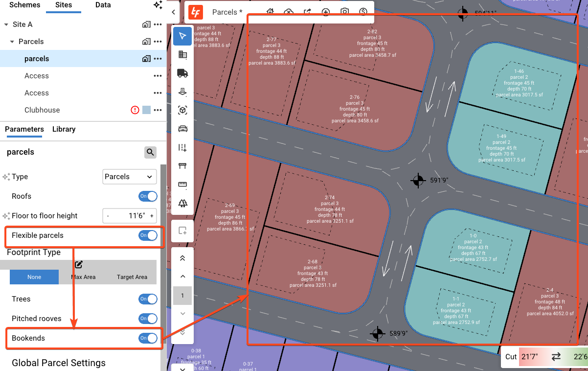The image size is (588, 371).
Task: Switch to the Schemes tab
Action: (25, 5)
